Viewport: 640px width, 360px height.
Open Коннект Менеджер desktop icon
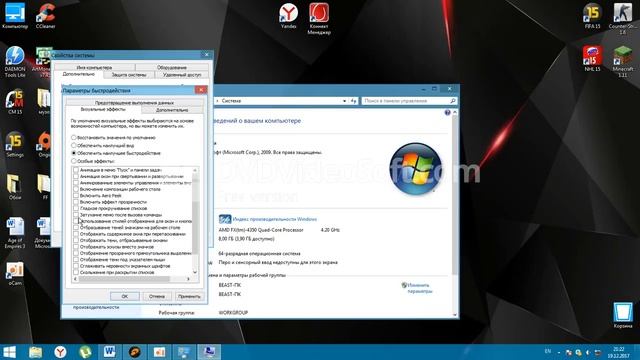[x=319, y=18]
